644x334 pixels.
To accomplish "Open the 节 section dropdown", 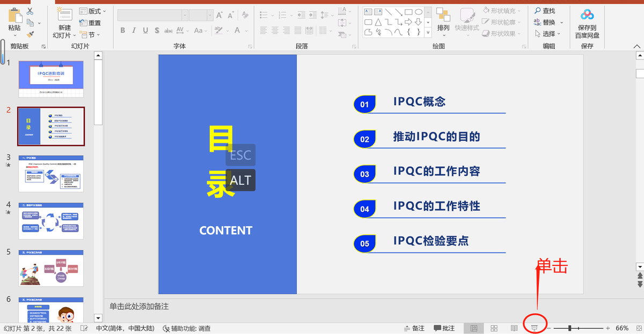I will point(89,35).
